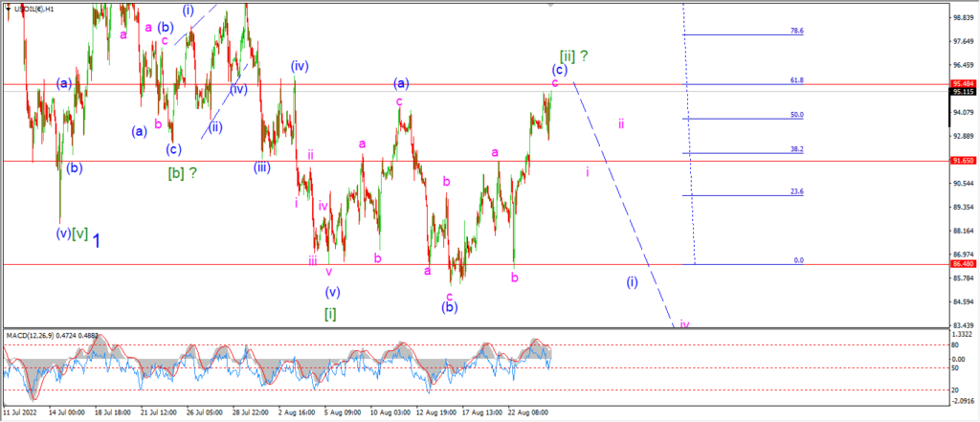This screenshot has width=980, height=422.
Task: Click the 22 Aug 08:00 time label
Action: (x=528, y=412)
